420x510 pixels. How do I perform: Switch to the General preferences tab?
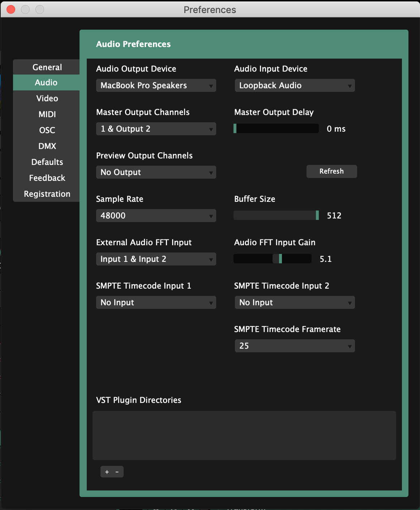tap(47, 67)
